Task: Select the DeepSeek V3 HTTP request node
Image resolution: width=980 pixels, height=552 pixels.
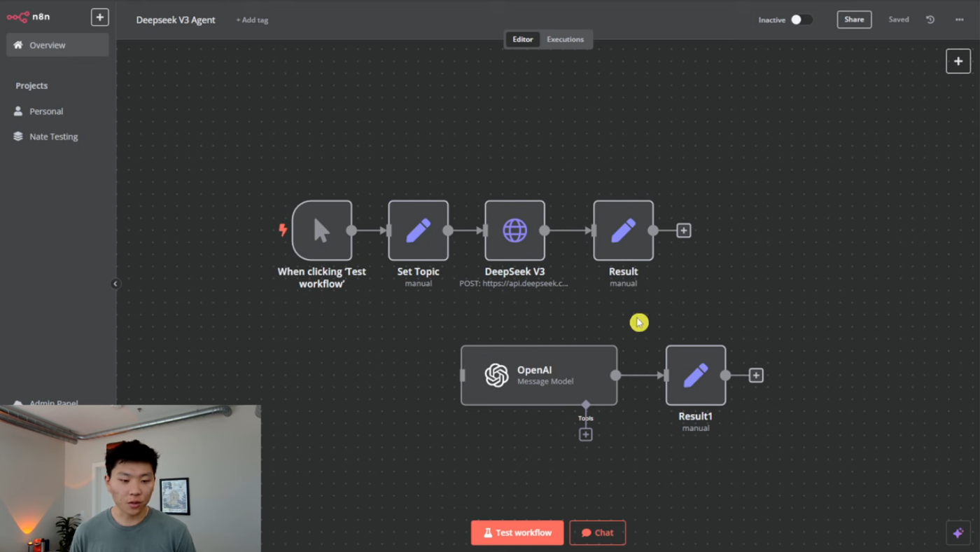Action: pyautogui.click(x=515, y=230)
